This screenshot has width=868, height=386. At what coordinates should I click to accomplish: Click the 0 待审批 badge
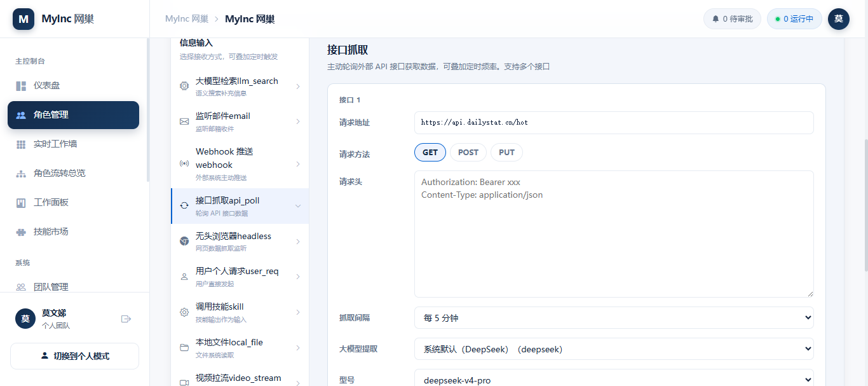732,19
